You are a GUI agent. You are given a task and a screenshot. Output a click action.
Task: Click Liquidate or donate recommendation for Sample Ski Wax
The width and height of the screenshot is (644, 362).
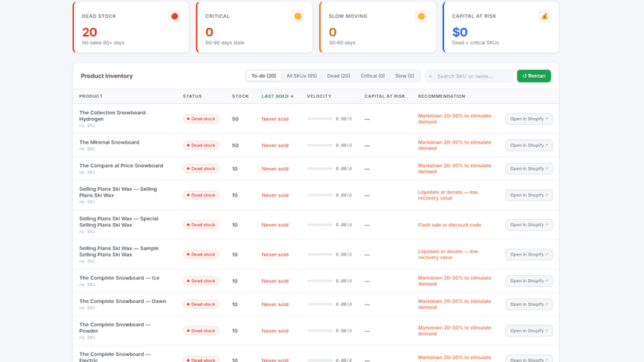(x=448, y=255)
